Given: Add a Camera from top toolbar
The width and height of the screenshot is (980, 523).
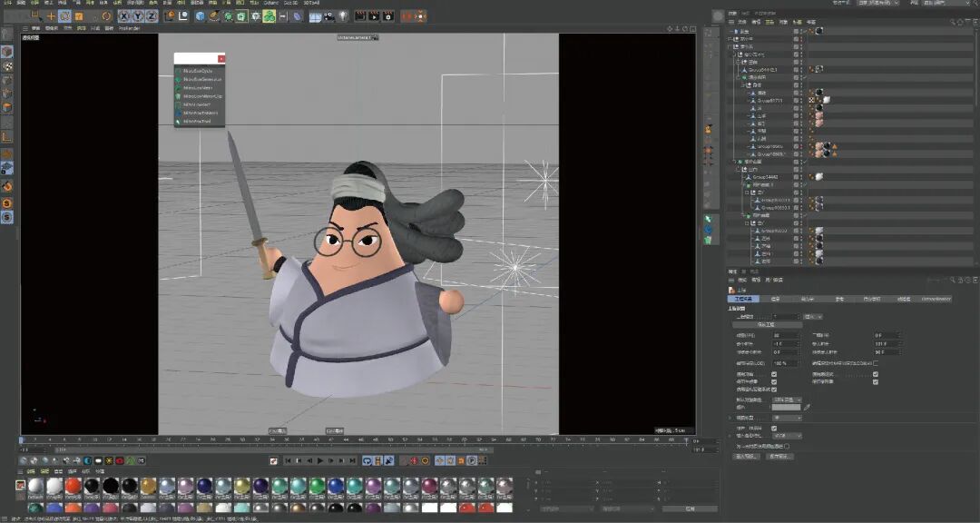Looking at the screenshot, I should pos(328,16).
